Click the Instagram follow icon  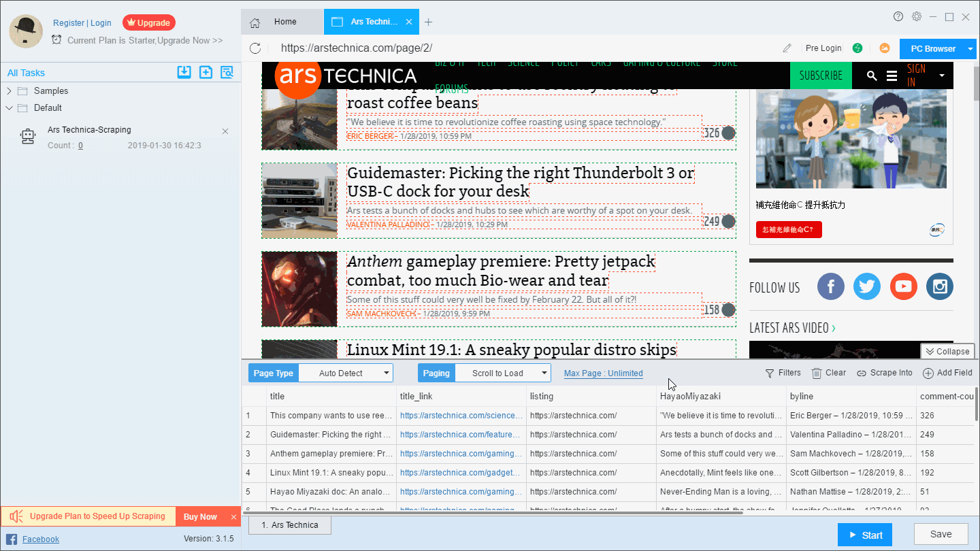[940, 286]
